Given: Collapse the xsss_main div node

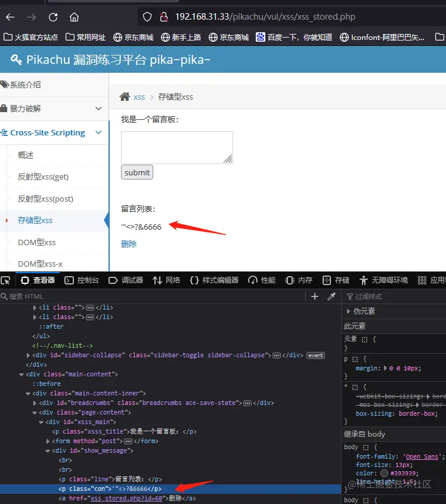Looking at the screenshot, I should tap(41, 422).
